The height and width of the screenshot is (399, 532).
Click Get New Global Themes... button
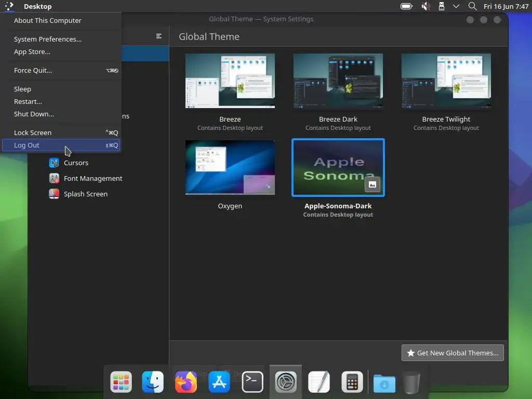click(453, 353)
